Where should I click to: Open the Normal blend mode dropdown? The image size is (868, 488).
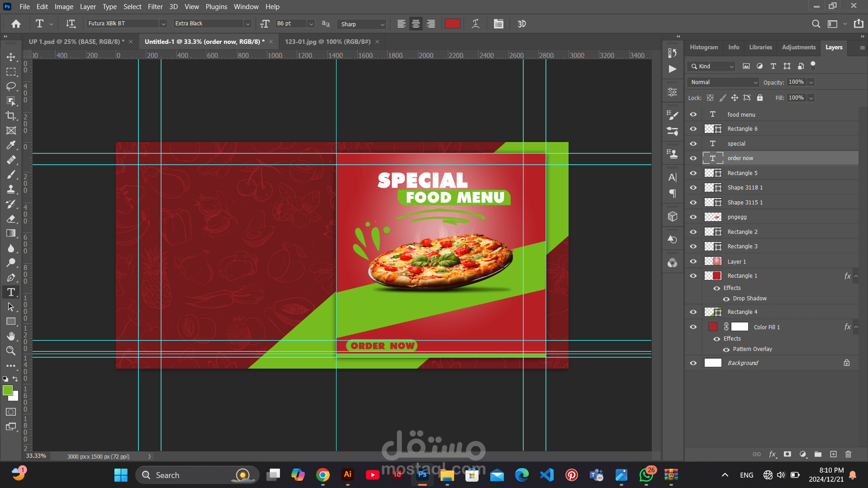[724, 82]
